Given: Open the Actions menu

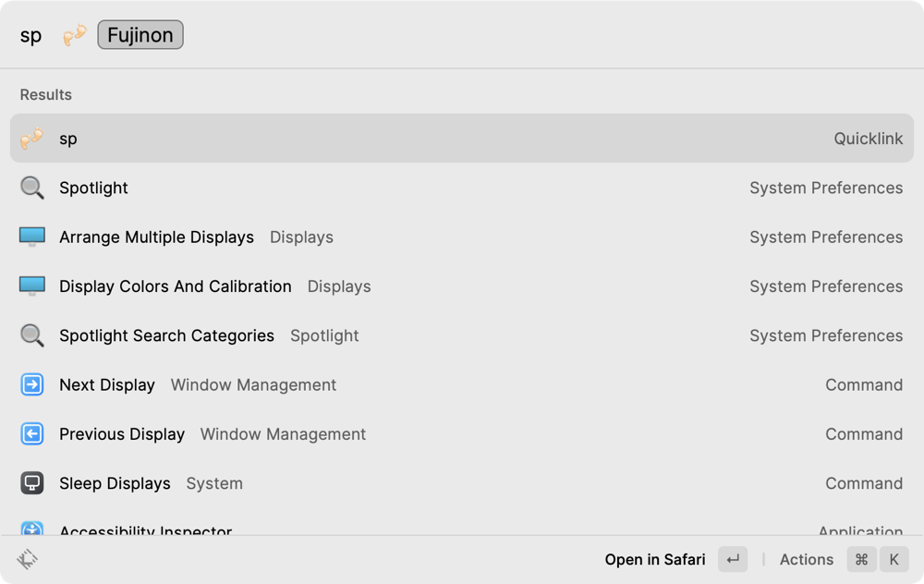Looking at the screenshot, I should coord(806,559).
